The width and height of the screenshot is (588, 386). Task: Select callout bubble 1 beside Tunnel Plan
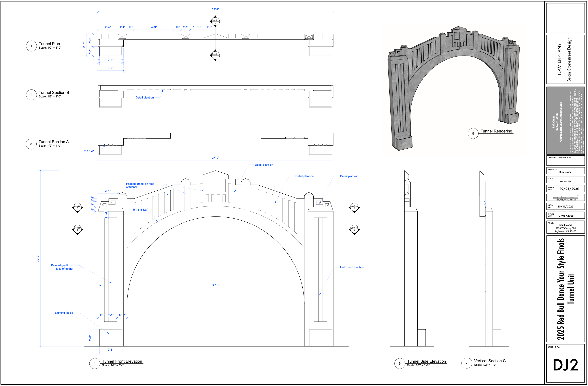(x=31, y=46)
